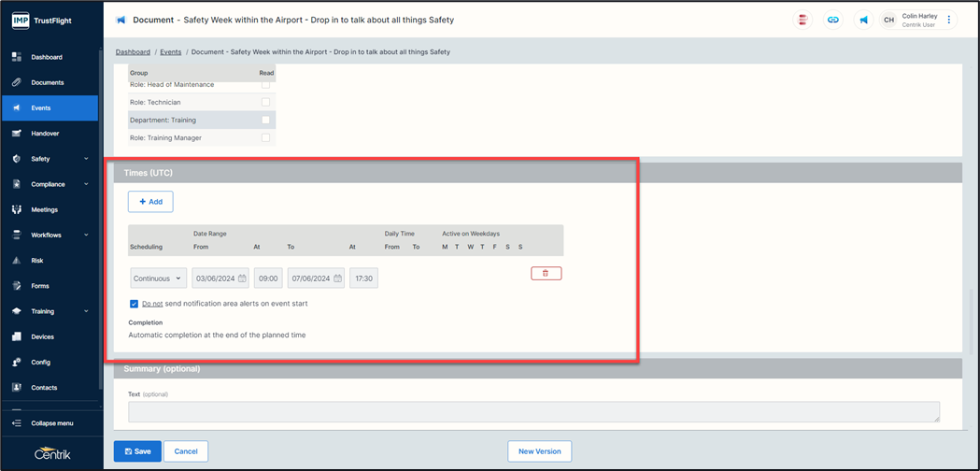This screenshot has width=980, height=471.
Task: Click the CH user avatar
Action: tap(888, 20)
